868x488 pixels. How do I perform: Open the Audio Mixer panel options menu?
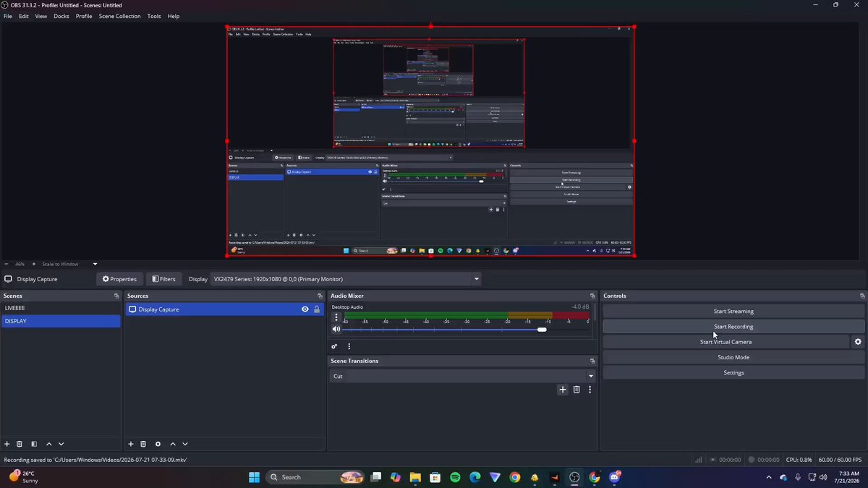pos(349,346)
